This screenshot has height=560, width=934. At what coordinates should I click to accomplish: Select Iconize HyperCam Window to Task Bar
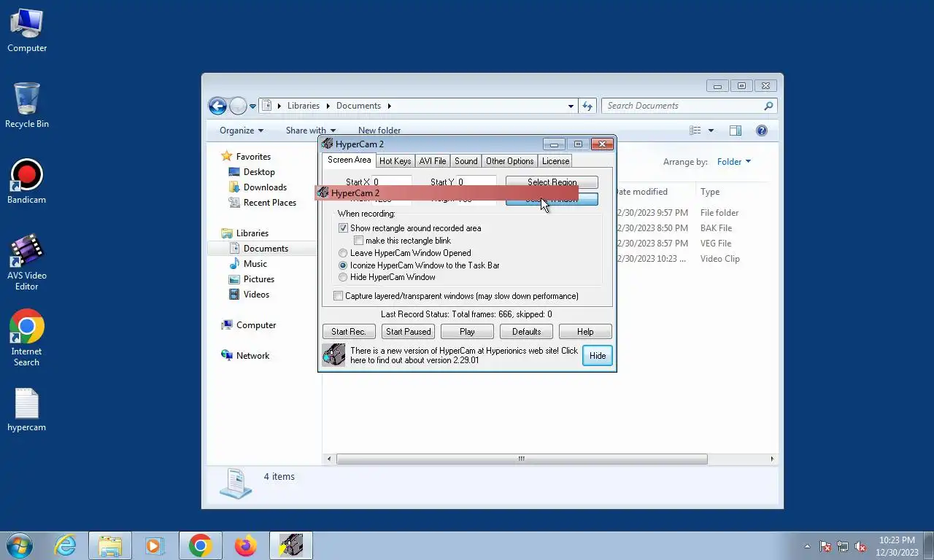click(x=343, y=265)
